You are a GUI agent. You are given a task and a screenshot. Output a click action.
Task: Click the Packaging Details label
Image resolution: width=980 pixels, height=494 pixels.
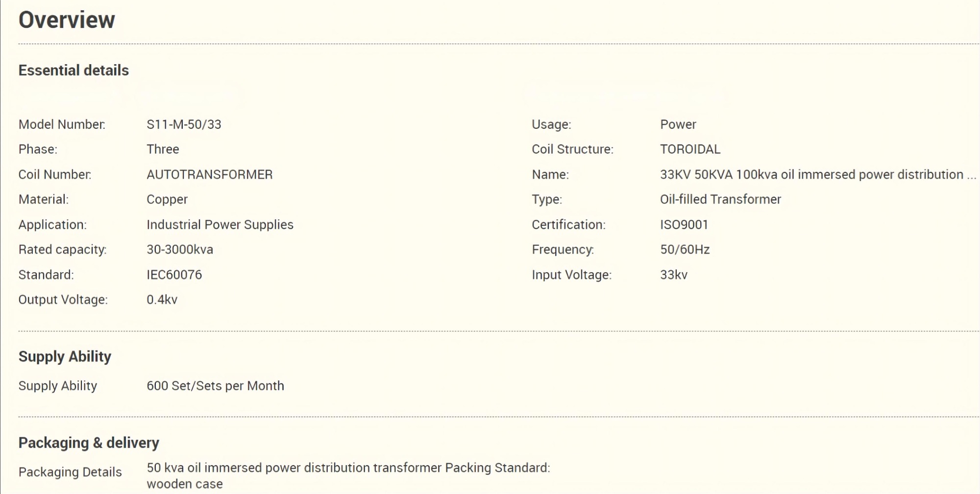point(70,472)
